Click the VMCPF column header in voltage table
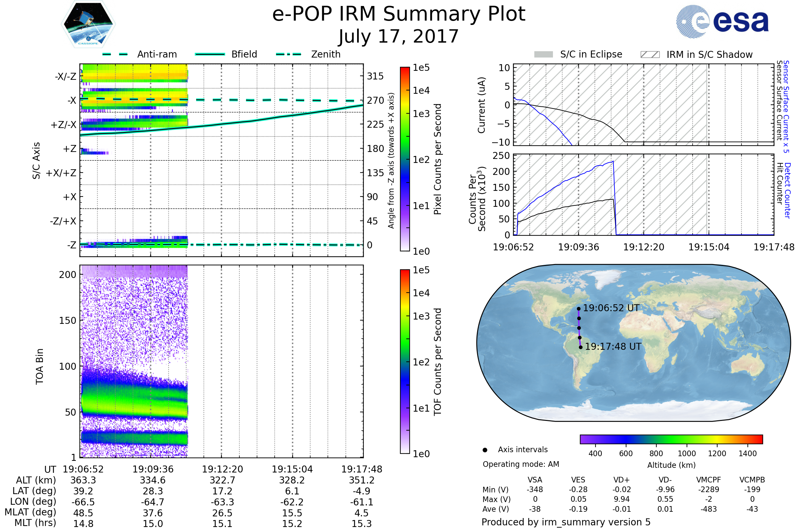The height and width of the screenshot is (532, 798). click(x=709, y=480)
